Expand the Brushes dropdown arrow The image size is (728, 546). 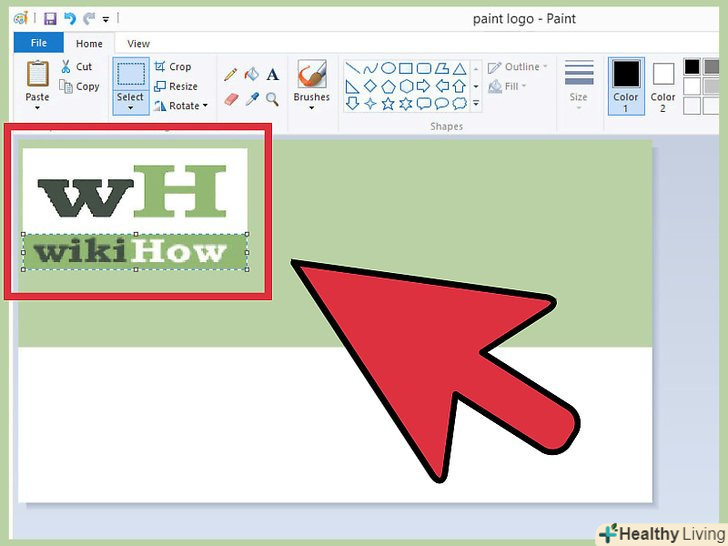click(x=312, y=108)
